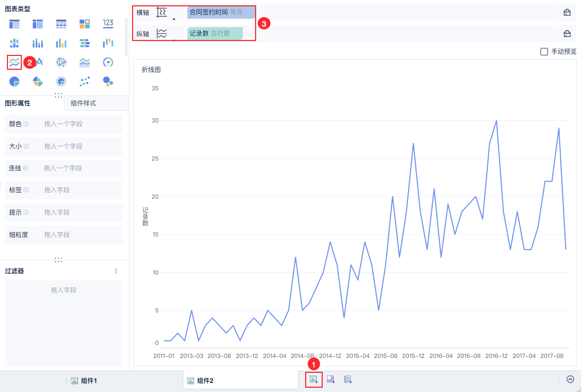The width and height of the screenshot is (581, 392).
Task: Select the line chart type icon
Action: point(14,62)
